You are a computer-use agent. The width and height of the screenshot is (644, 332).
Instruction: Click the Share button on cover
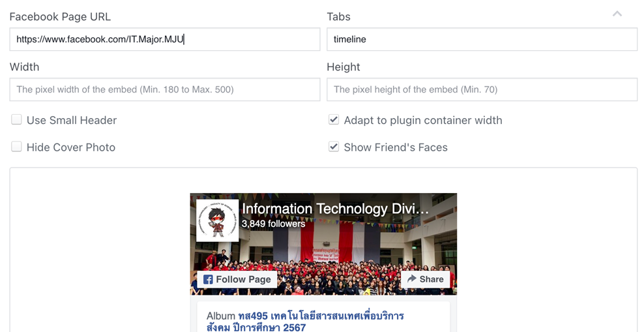coord(425,279)
